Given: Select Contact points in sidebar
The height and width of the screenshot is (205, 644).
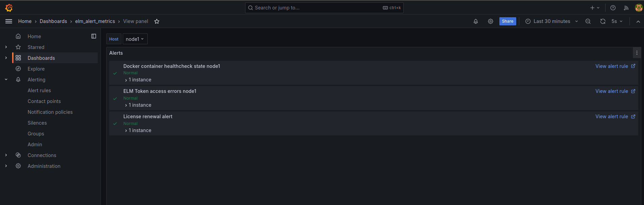Looking at the screenshot, I should click(x=44, y=101).
